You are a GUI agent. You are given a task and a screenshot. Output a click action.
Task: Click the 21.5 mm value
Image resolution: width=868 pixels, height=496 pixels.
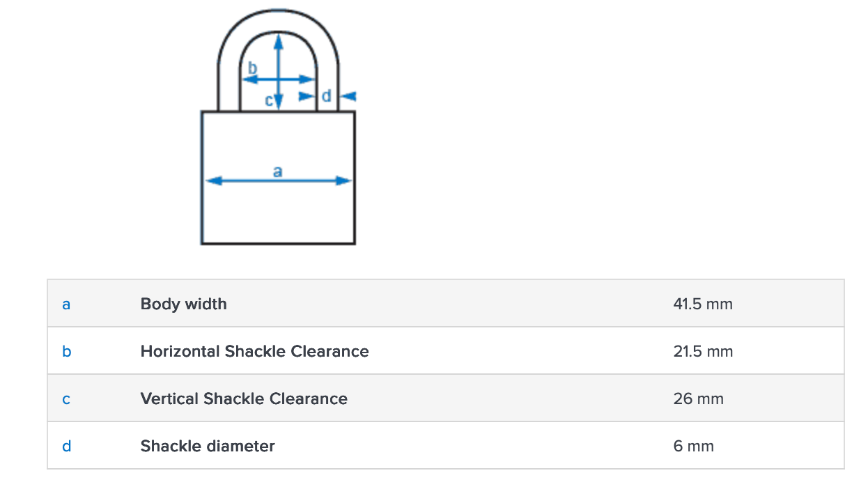coord(702,351)
